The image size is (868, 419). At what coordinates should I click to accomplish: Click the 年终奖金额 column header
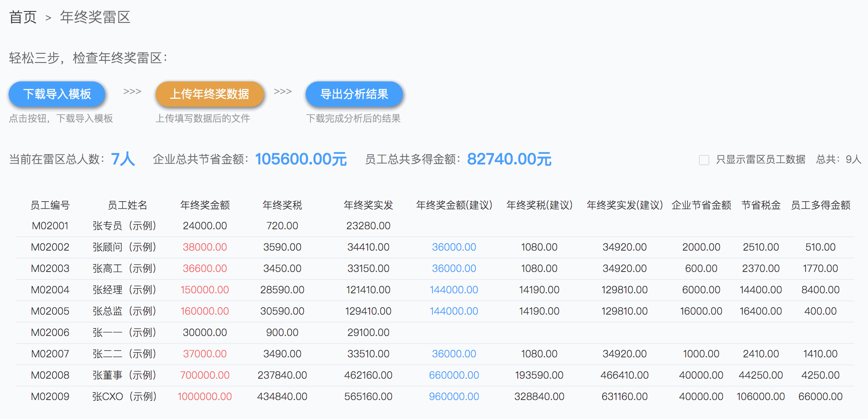coord(205,205)
